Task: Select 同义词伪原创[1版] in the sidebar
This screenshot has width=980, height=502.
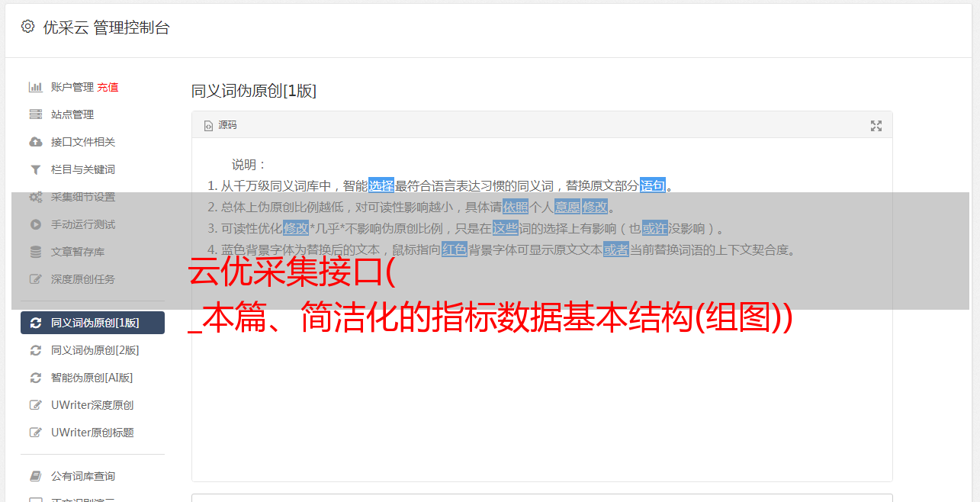Action: 92,323
